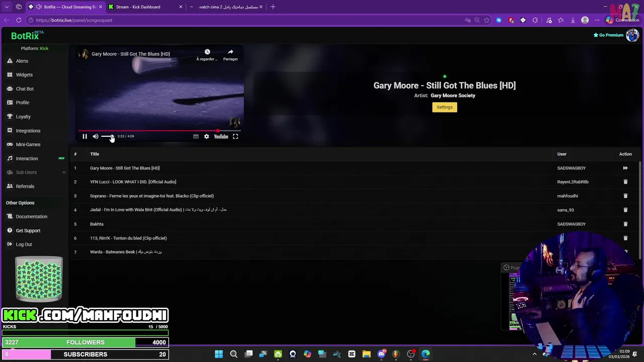Open Windows taskbar search

(x=233, y=354)
